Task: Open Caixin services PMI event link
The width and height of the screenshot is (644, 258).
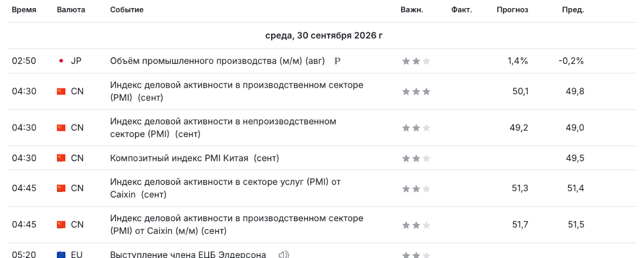Action: pos(225,188)
